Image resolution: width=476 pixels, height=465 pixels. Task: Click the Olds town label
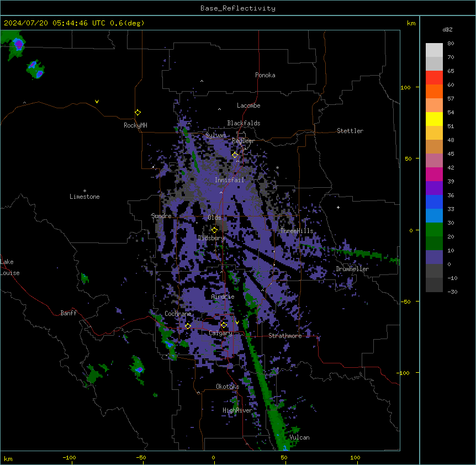coord(214,218)
